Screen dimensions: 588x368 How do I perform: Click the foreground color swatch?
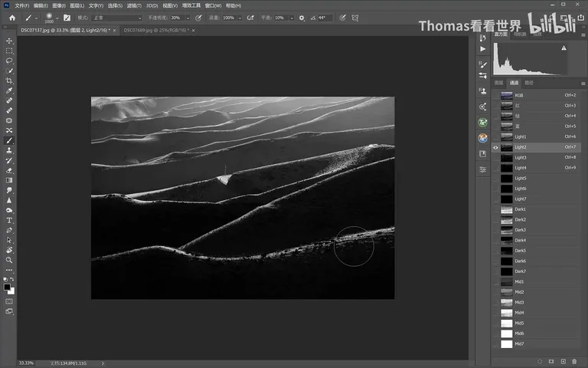(7, 287)
